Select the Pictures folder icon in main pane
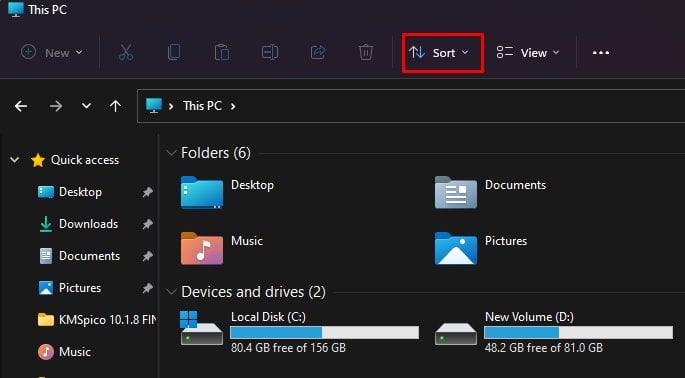The height and width of the screenshot is (378, 685). pos(456,248)
